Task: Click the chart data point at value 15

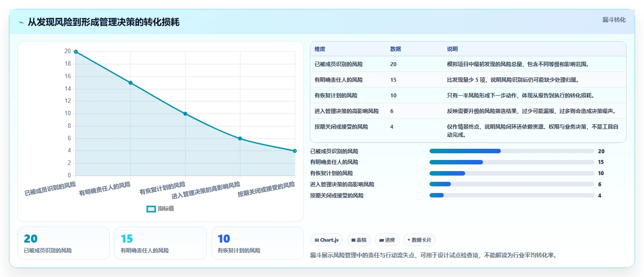Action: click(130, 83)
